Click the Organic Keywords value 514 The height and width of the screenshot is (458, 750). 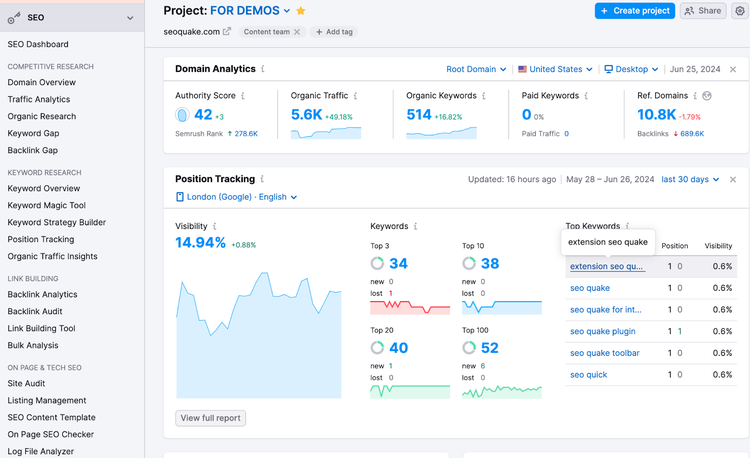coord(419,115)
